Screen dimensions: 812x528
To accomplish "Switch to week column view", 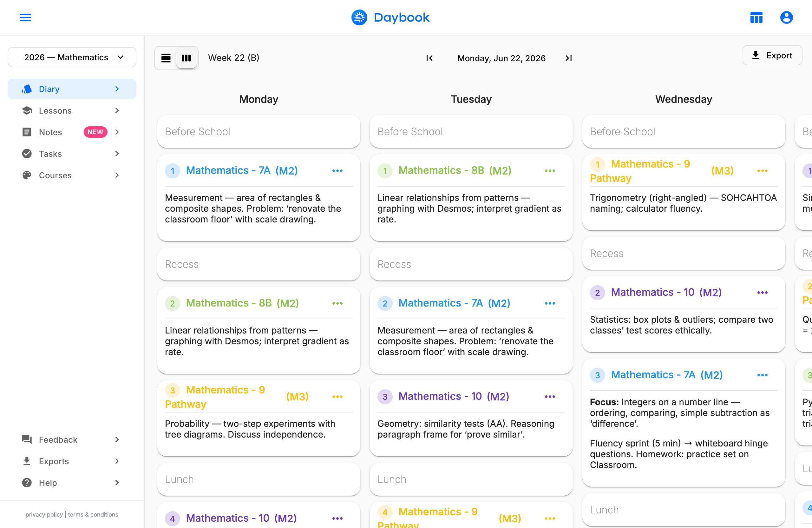I will (186, 58).
